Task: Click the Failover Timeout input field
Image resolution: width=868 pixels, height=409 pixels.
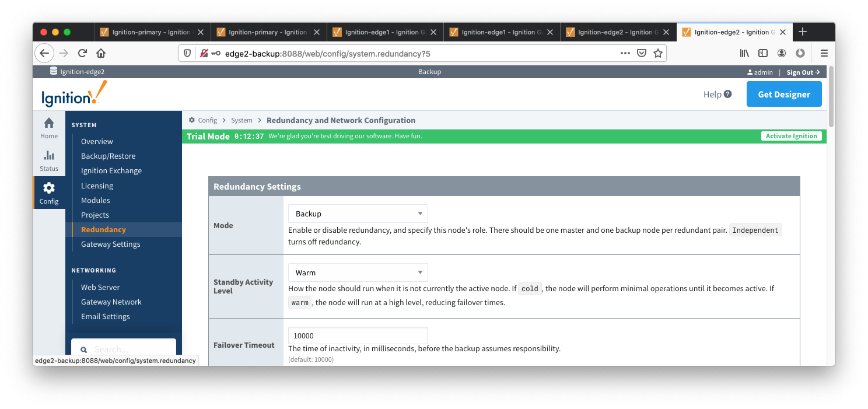Action: tap(358, 335)
